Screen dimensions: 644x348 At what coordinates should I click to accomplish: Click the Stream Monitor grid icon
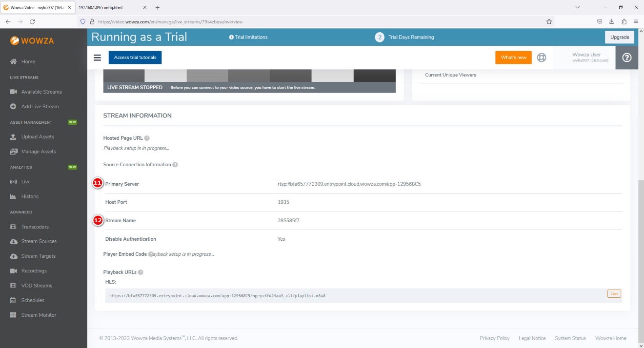click(x=14, y=315)
